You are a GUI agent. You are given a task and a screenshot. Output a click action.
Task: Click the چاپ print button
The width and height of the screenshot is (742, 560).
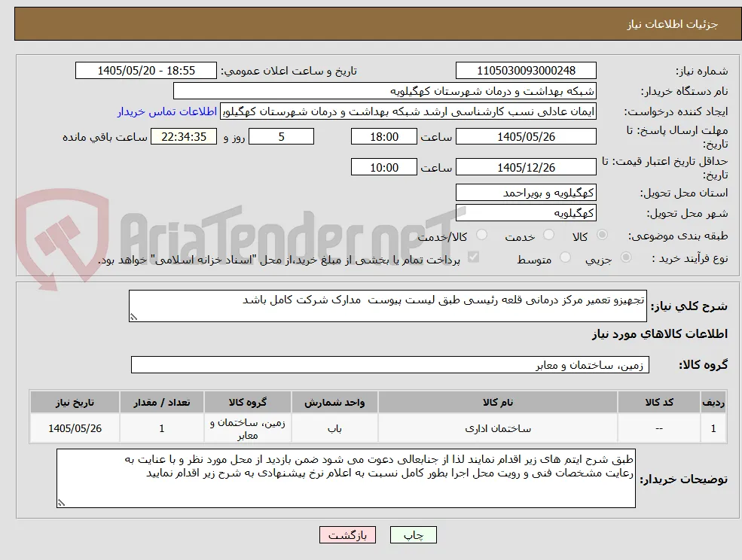[x=413, y=535]
